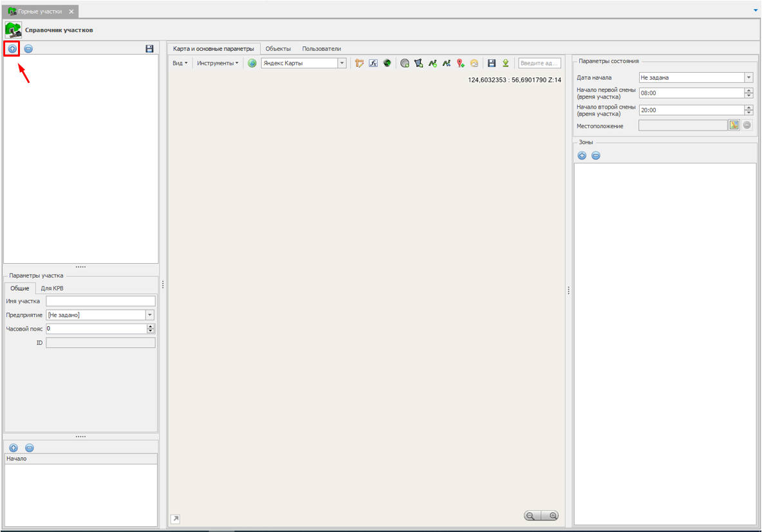Click the remove site minus icon above the list

[29, 49]
